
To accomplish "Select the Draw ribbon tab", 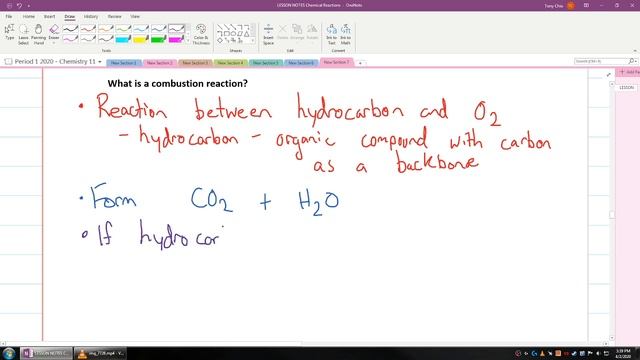I will pos(70,16).
